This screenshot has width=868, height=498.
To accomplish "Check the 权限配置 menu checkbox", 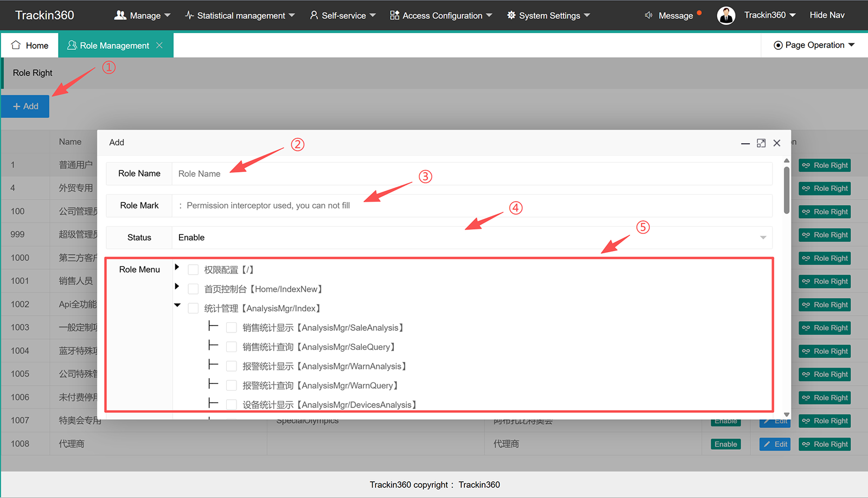I will (x=193, y=270).
